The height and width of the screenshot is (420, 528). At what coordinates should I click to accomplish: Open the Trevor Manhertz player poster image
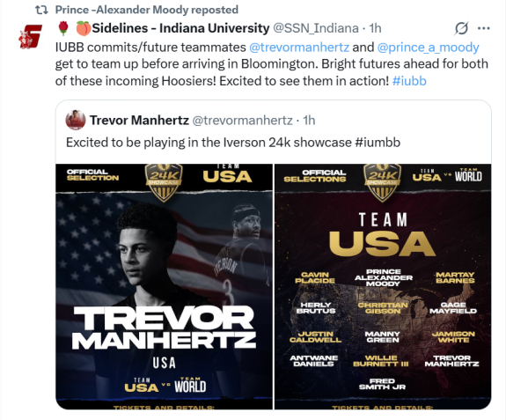pyautogui.click(x=164, y=287)
